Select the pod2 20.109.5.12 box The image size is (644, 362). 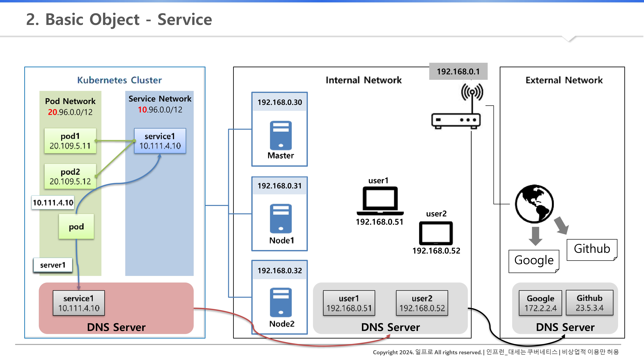coord(70,176)
